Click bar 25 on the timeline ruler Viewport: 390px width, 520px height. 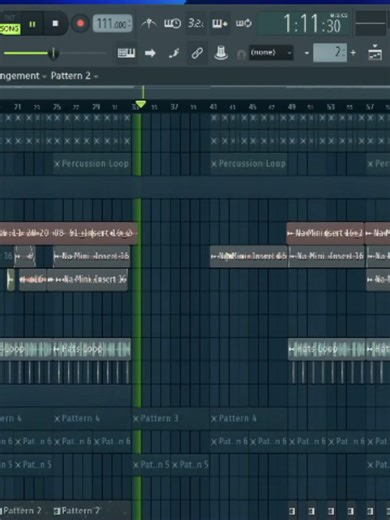click(57, 107)
